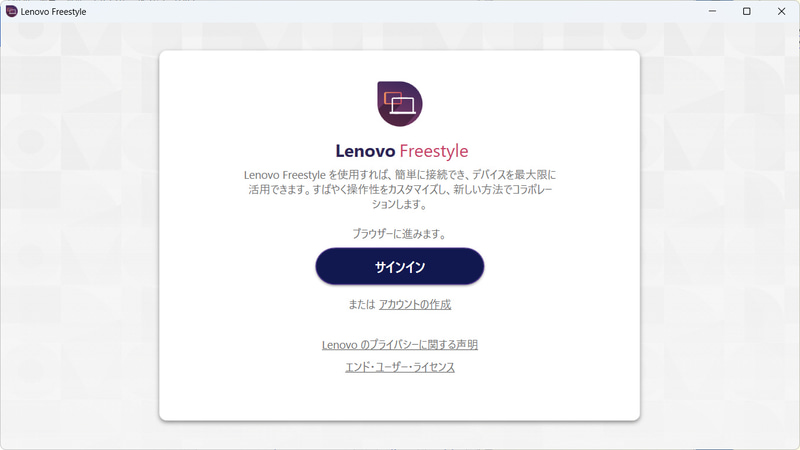800x450 pixels.
Task: Close the Lenovo Freestyle window
Action: pos(781,11)
